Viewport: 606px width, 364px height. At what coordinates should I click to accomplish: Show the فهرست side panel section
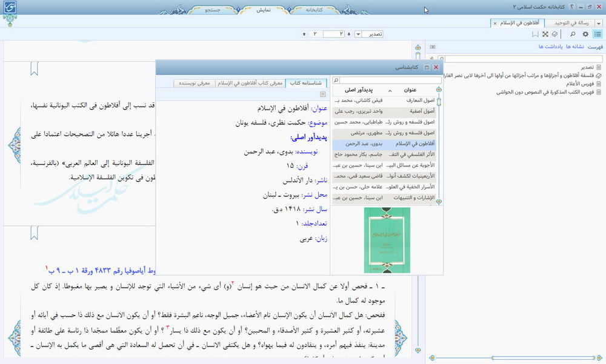595,47
